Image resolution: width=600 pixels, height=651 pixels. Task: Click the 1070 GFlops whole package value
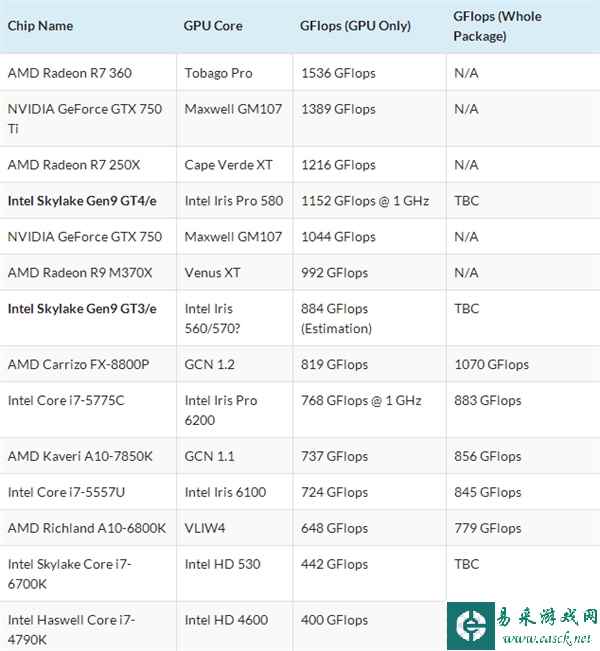[492, 365]
